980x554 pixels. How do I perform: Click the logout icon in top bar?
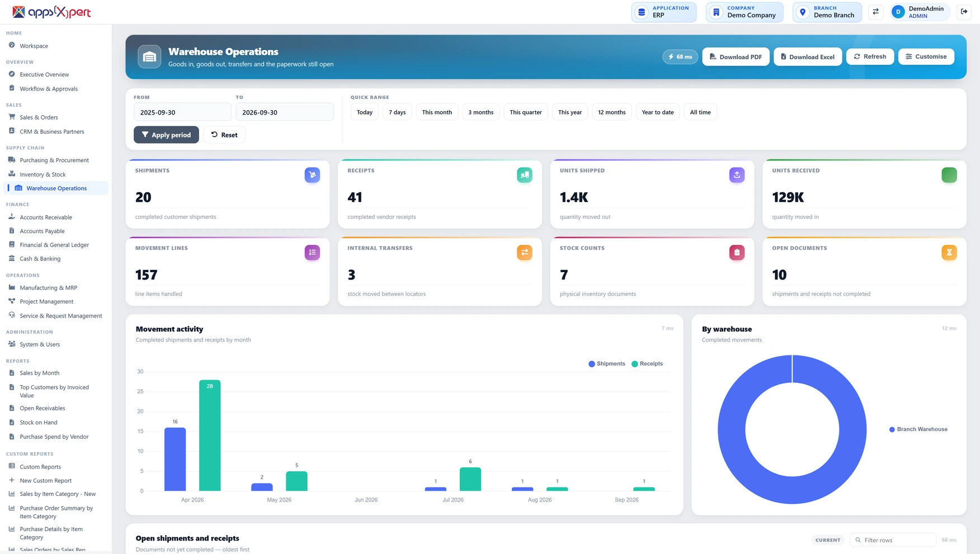(x=964, y=12)
